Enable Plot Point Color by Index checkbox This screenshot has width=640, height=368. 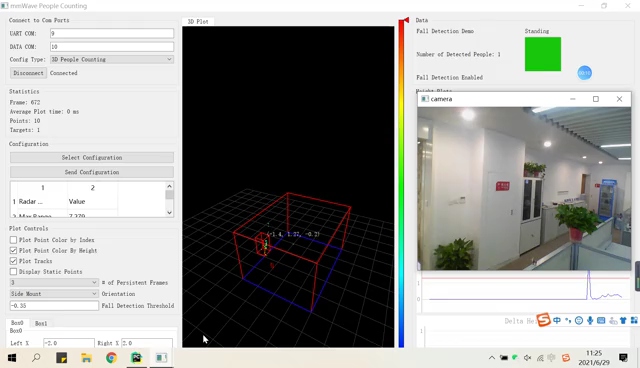13,240
